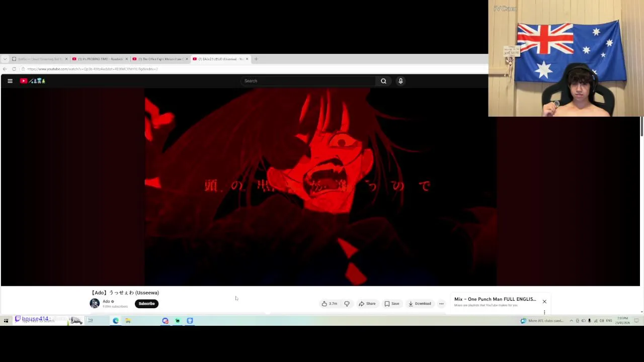Open the Mix – One Punch Man playlist title
The height and width of the screenshot is (362, 644).
pyautogui.click(x=495, y=299)
